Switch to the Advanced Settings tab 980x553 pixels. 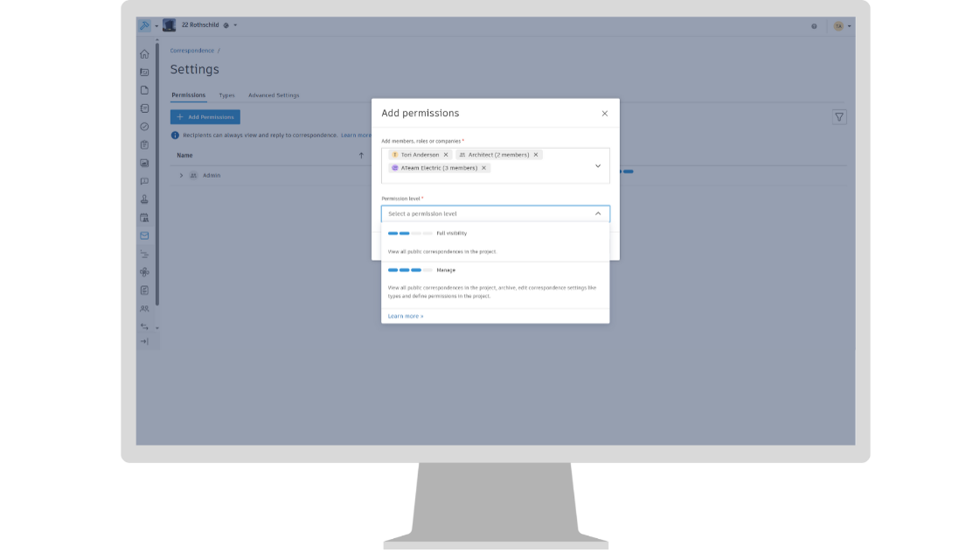[274, 95]
